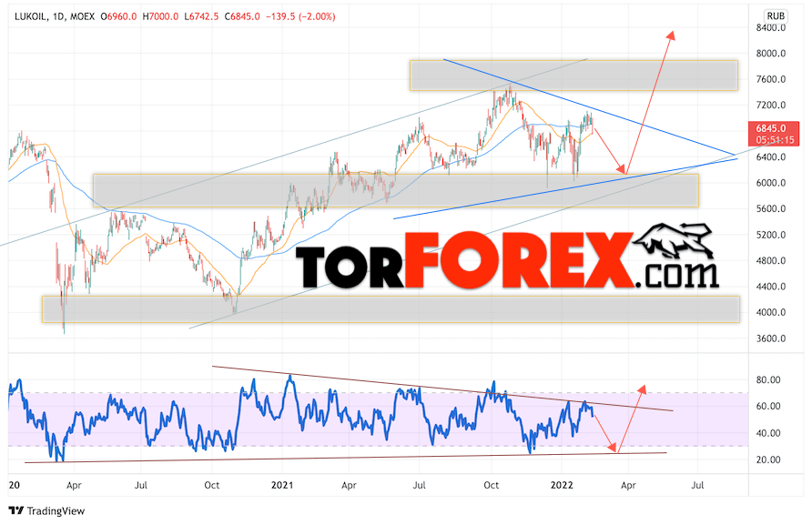Click the 6000.0 price axis label
Viewport: 812px width, 525px height.
pyautogui.click(x=770, y=183)
